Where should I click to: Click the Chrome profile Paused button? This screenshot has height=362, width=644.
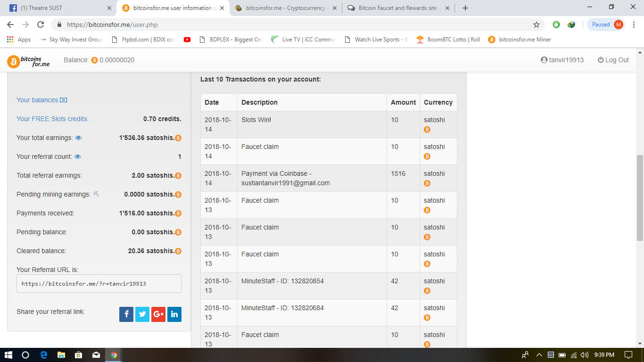606,25
